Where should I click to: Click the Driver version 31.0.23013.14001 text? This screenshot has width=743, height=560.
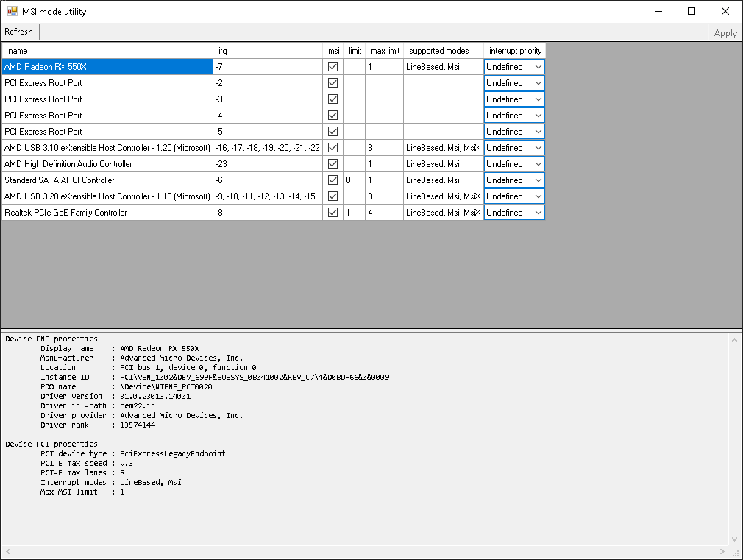pyautogui.click(x=155, y=396)
